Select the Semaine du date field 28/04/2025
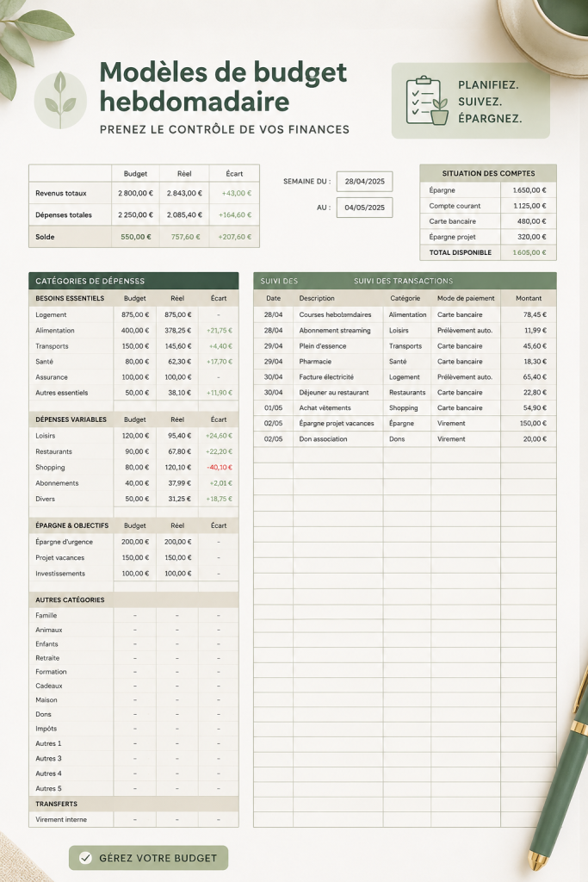 click(x=364, y=181)
